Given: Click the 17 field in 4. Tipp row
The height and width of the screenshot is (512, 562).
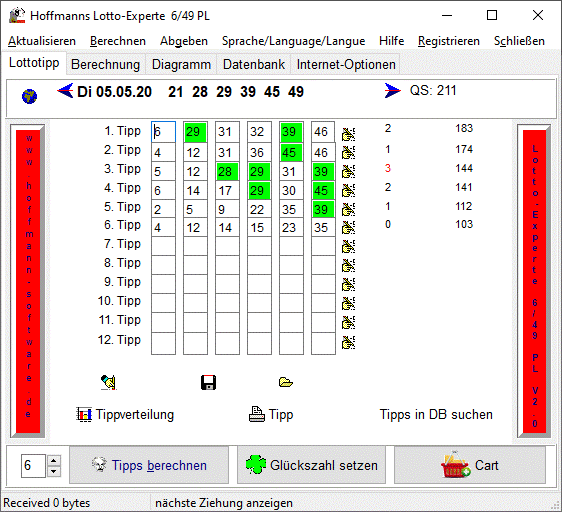Looking at the screenshot, I should click(x=227, y=190).
